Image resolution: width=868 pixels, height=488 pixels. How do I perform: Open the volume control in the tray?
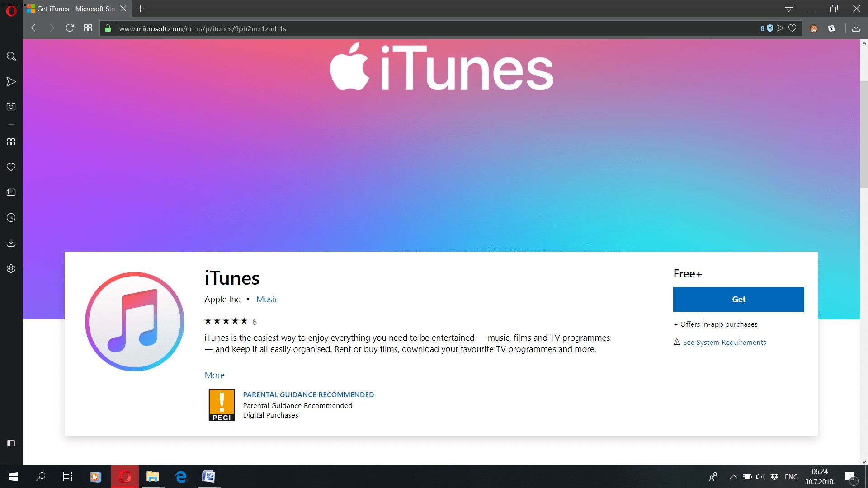pyautogui.click(x=760, y=477)
